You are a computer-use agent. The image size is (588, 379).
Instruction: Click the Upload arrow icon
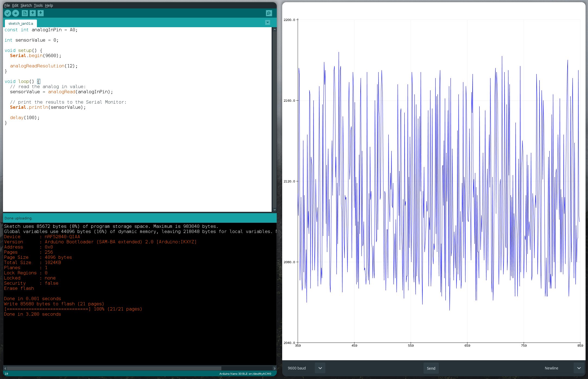pyautogui.click(x=16, y=13)
